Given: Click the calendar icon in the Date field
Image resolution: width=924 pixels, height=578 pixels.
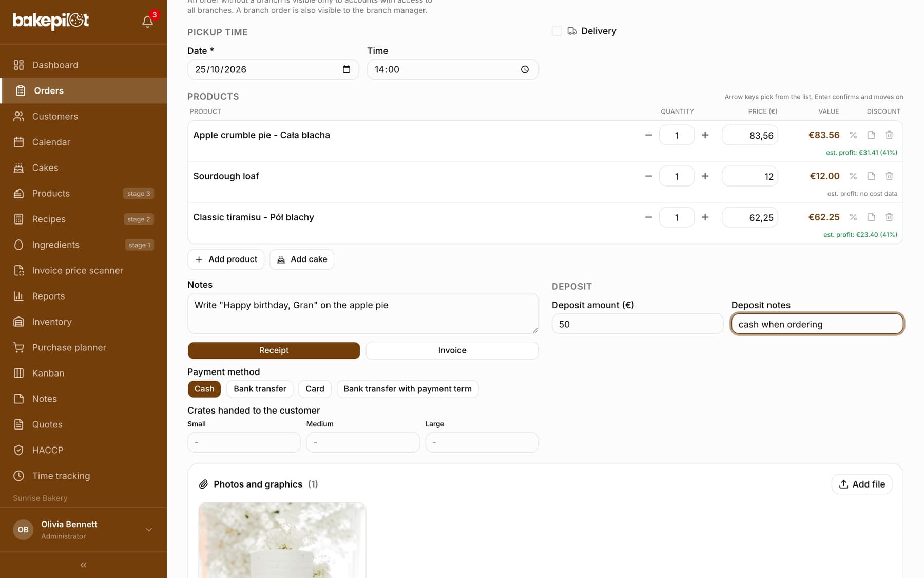Looking at the screenshot, I should [346, 69].
